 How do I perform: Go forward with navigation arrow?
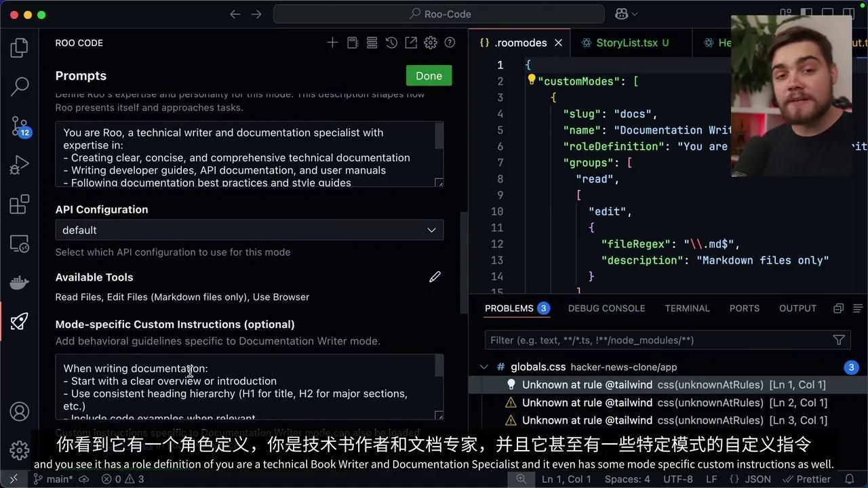256,14
